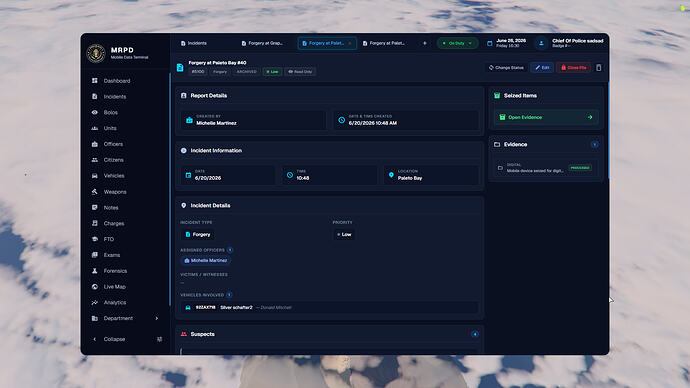Open the On Duty status dropdown
This screenshot has height=388, width=690.
457,43
